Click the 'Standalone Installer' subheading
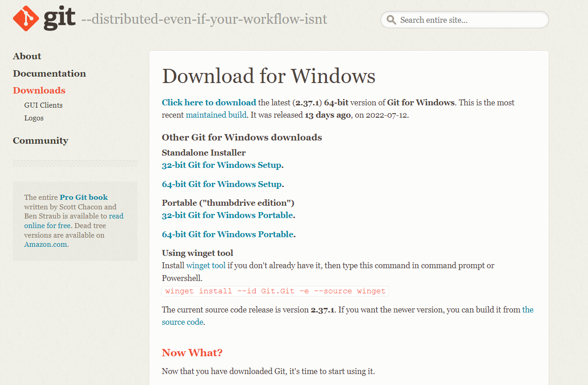 click(x=204, y=152)
